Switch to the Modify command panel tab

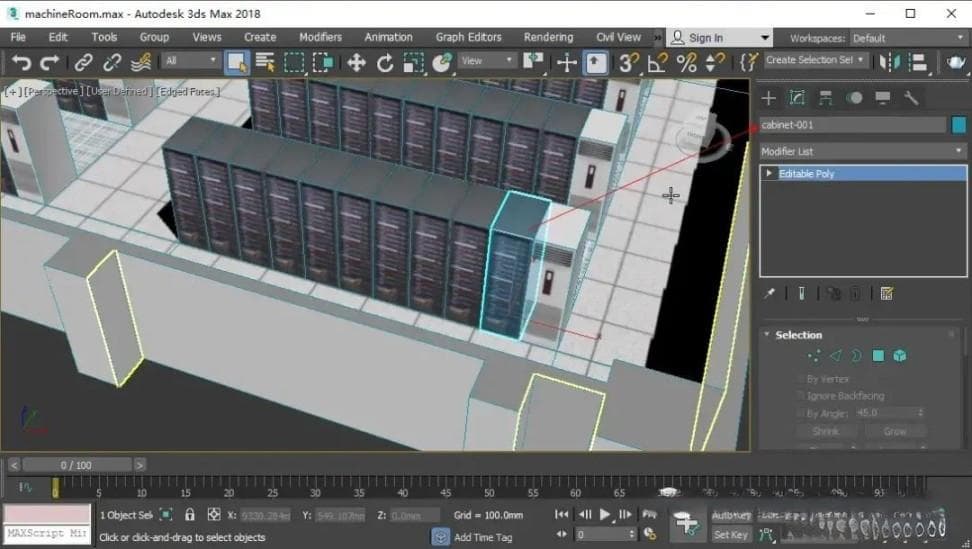(797, 98)
